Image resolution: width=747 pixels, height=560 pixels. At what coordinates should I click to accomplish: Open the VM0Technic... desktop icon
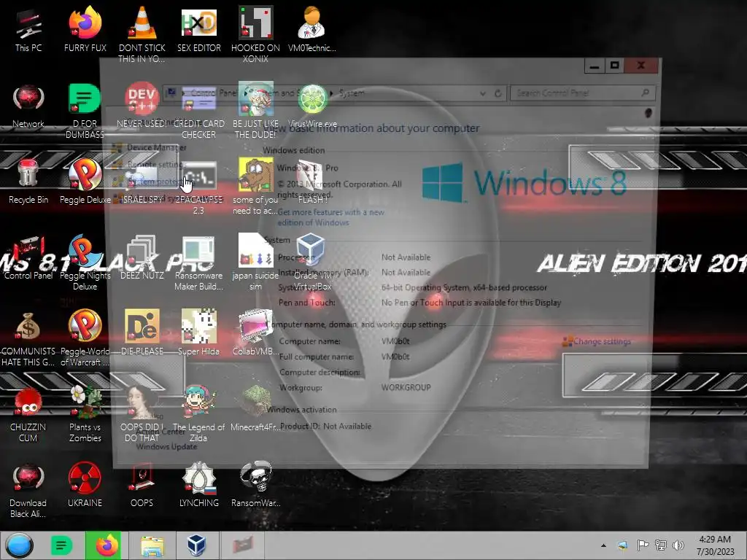(x=311, y=29)
